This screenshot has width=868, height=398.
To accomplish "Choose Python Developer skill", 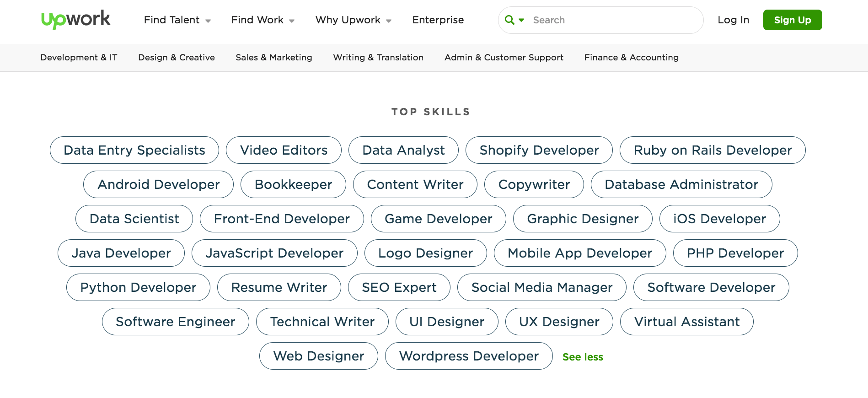I will tap(138, 287).
